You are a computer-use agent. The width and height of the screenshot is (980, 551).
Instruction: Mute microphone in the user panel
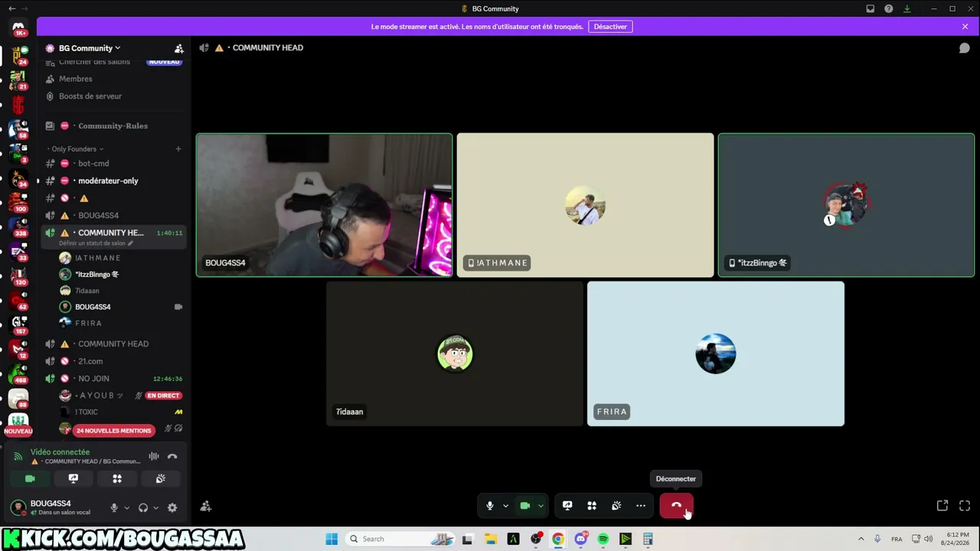(x=114, y=507)
